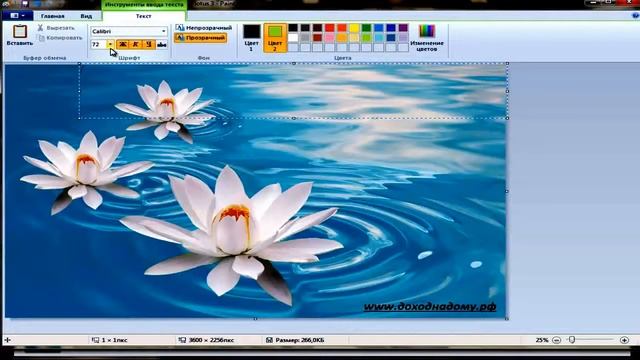Toggle strikethrough abc formatting
The image size is (640, 360).
point(162,44)
